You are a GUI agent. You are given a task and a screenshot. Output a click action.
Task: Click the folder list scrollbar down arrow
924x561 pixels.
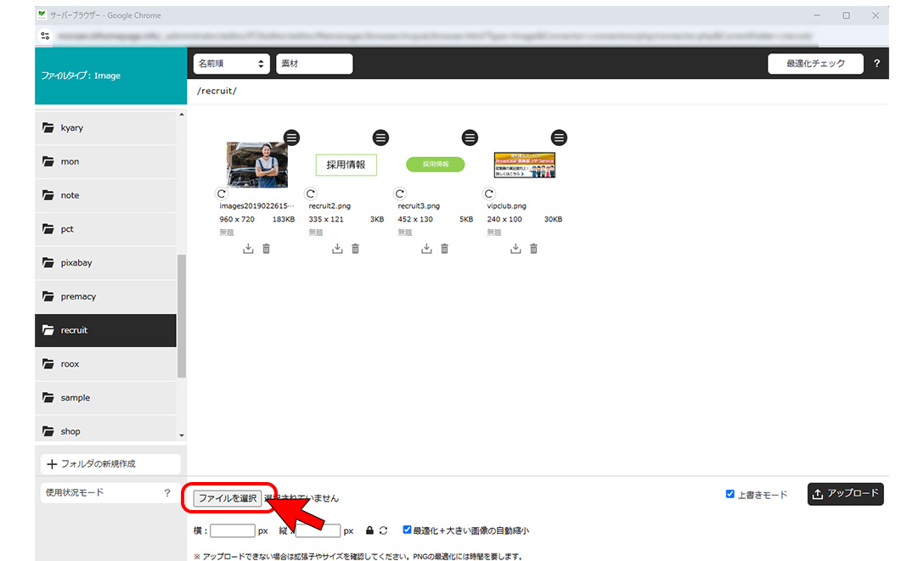tap(181, 435)
